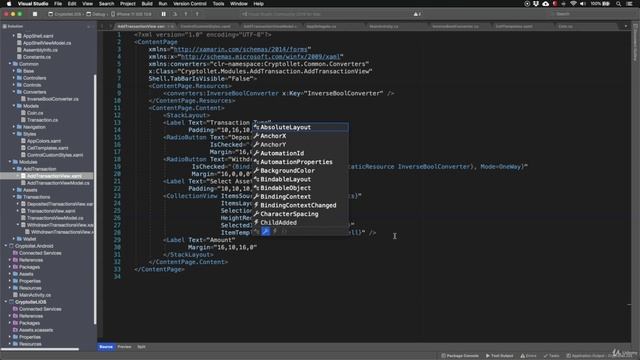Open the Errors pad in status bar
Image resolution: width=640 pixels, height=360 pixels.
(x=529, y=356)
